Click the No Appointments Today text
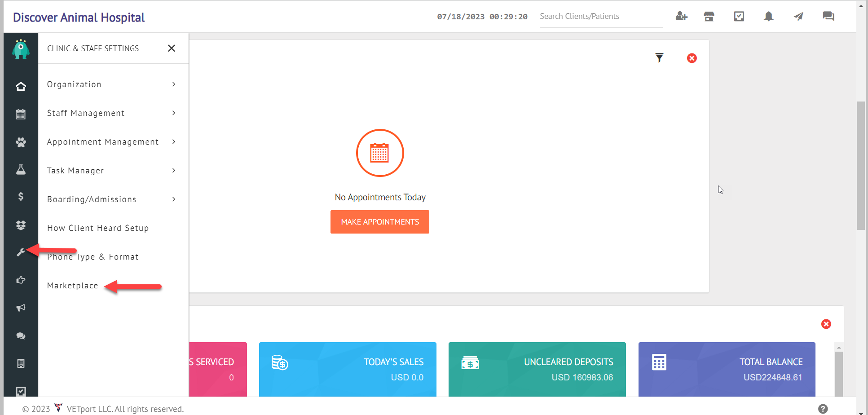868x415 pixels. [x=380, y=197]
